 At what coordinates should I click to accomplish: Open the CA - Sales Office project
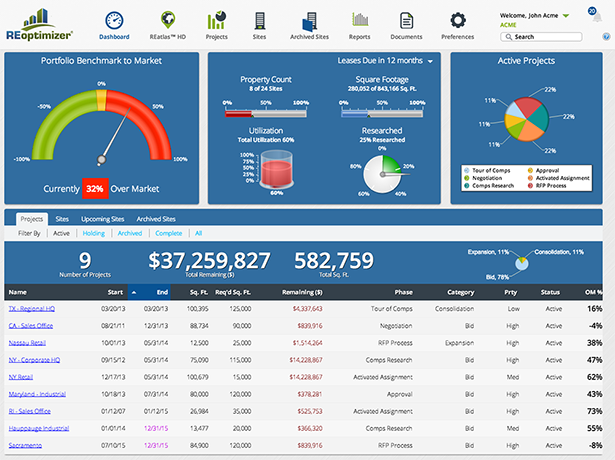coord(31,326)
